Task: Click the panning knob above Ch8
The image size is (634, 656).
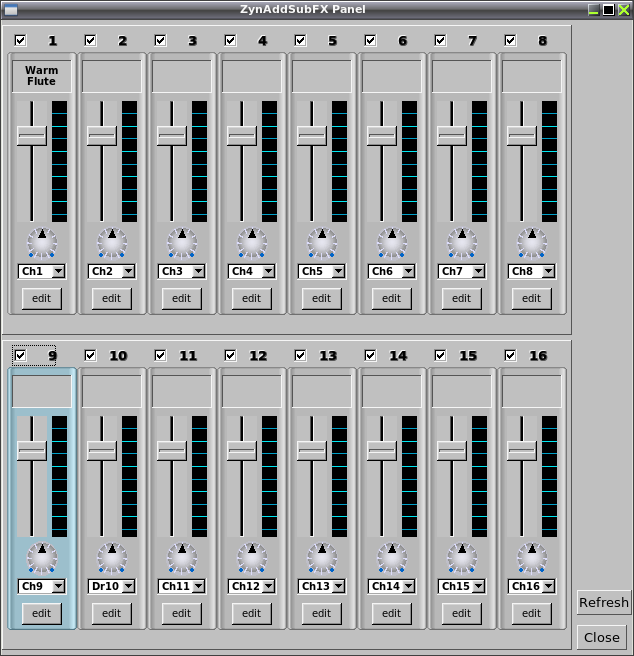Action: coord(532,243)
